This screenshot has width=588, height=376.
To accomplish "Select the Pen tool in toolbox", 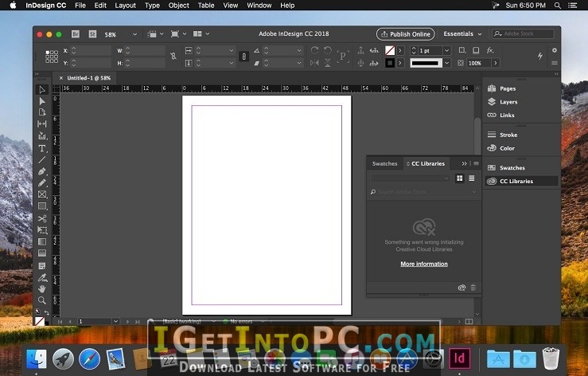I will pyautogui.click(x=42, y=171).
